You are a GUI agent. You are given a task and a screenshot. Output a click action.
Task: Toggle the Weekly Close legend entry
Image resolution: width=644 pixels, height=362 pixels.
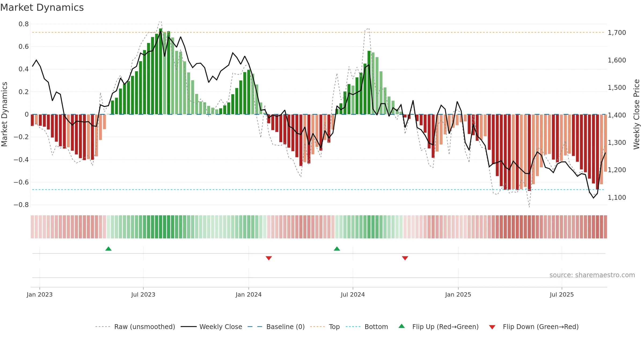point(211,327)
